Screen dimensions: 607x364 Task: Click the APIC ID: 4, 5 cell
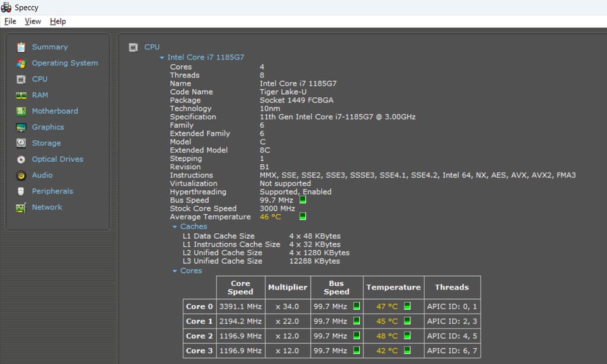pyautogui.click(x=451, y=336)
